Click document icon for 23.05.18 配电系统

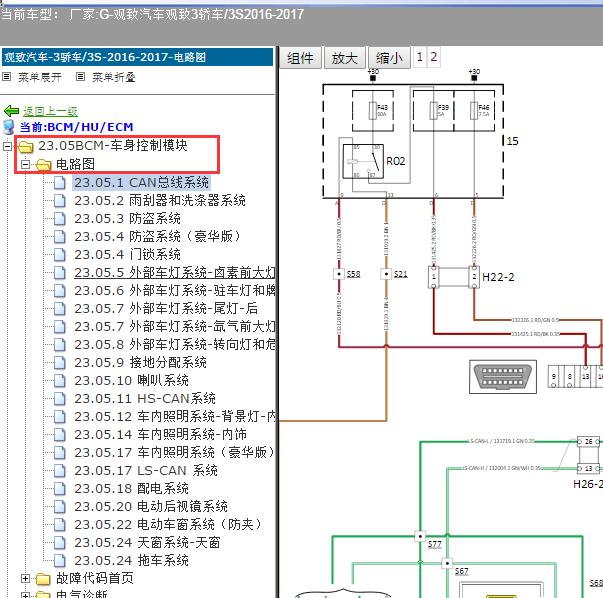(60, 489)
